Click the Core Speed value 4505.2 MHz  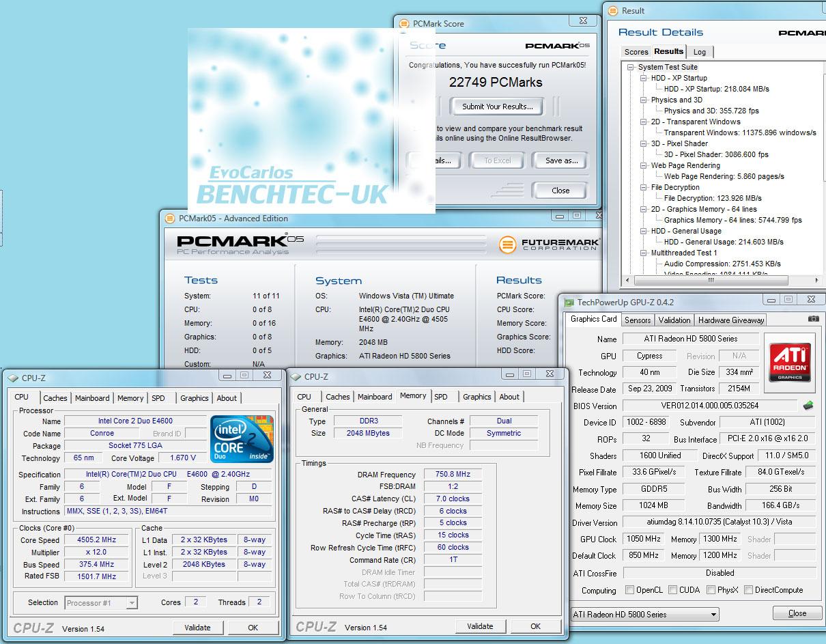tap(96, 540)
